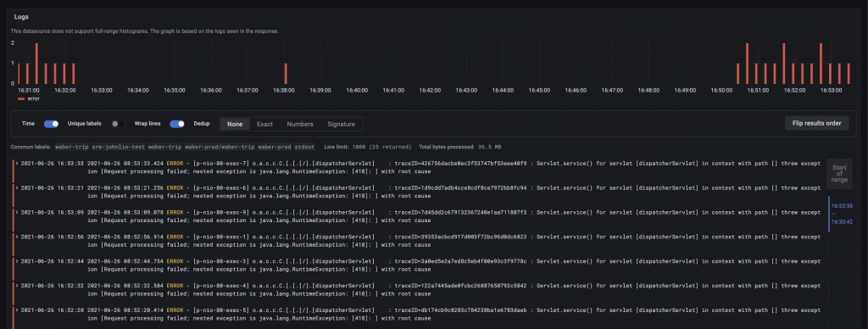Expand the 16:53:33 log line chevron
Screen dimensions: 868x329
[x=17, y=164]
